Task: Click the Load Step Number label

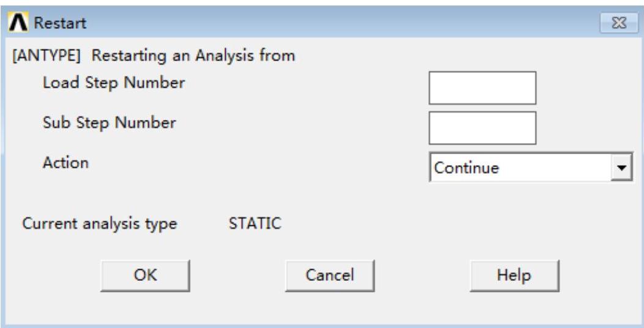Action: [x=114, y=83]
